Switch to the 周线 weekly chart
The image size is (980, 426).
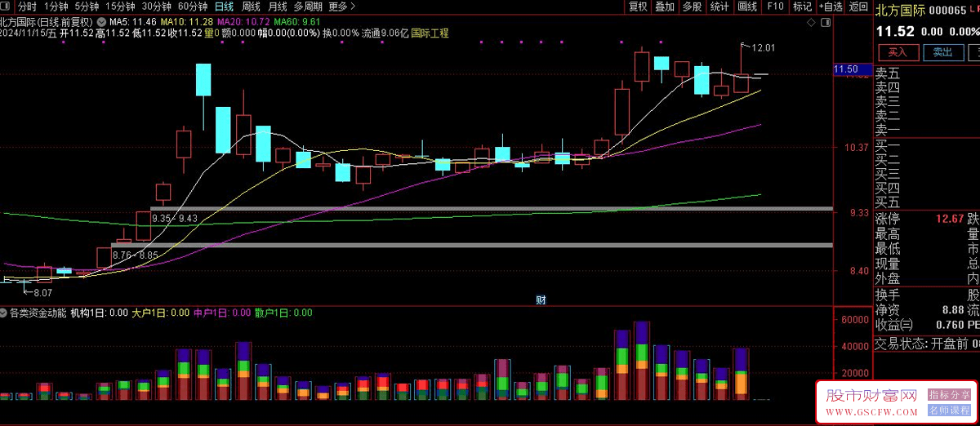[251, 7]
